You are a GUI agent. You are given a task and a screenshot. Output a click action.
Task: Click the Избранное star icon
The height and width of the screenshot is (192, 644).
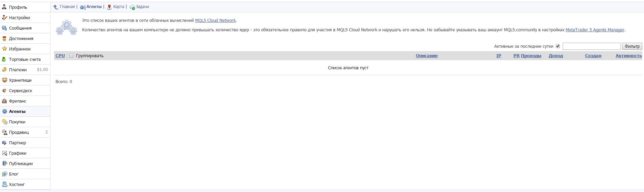(x=4, y=49)
